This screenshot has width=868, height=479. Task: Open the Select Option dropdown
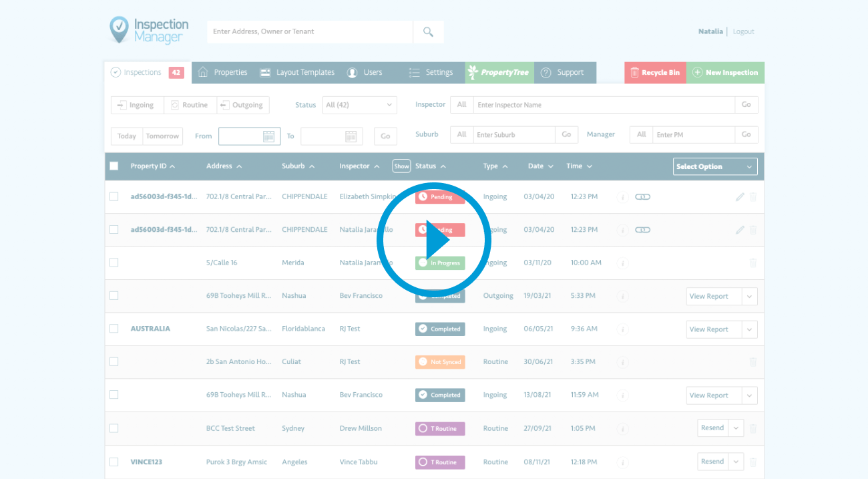715,166
